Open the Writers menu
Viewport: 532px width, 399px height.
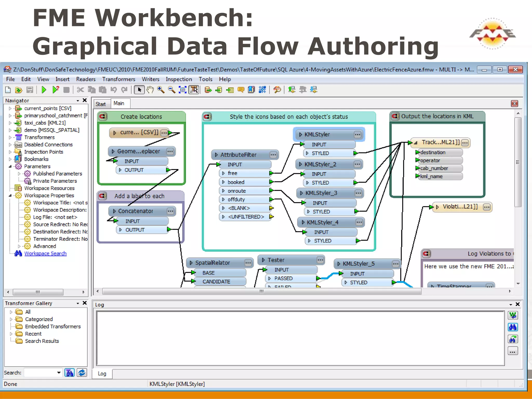coord(150,79)
